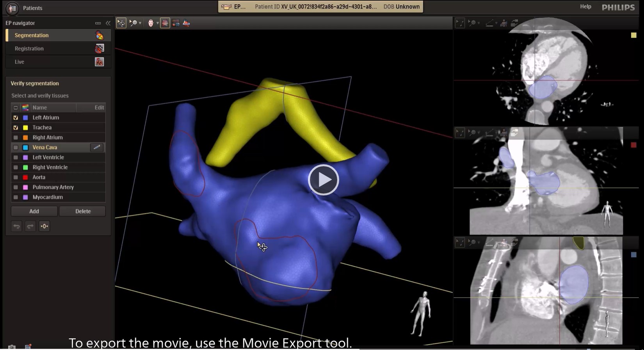Click the EP patient banner at top

[320, 7]
